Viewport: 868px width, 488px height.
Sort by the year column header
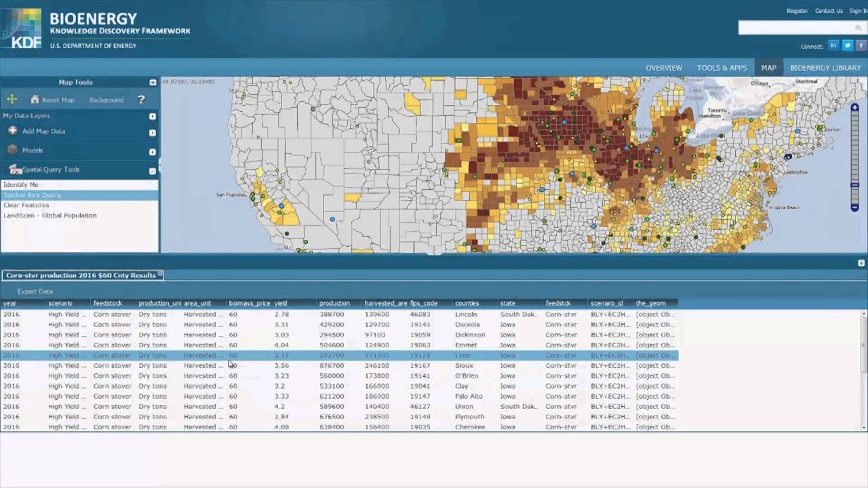tap(24, 303)
